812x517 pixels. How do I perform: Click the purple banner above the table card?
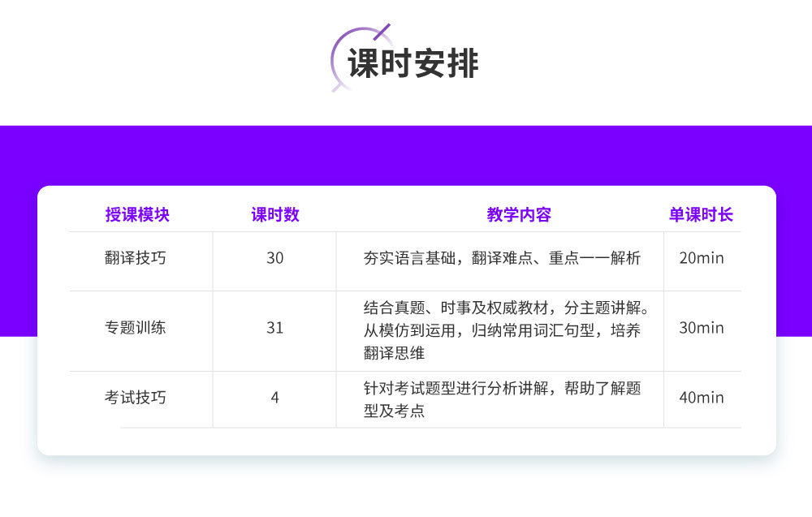(406, 154)
